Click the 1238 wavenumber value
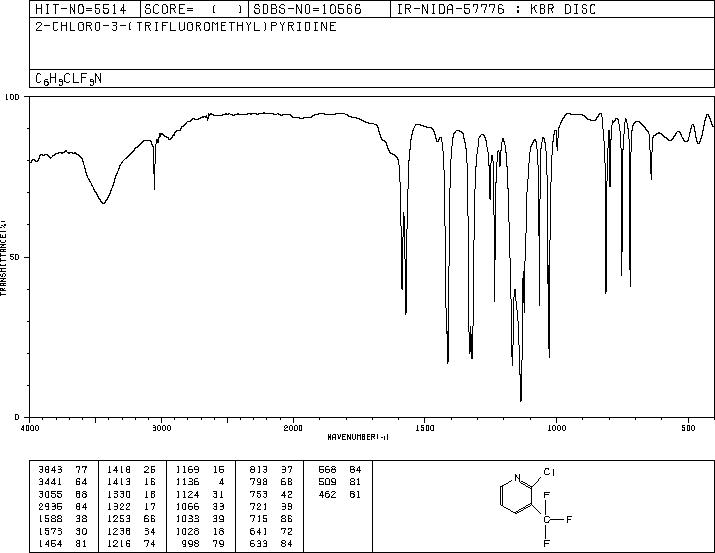This screenshot has height=553, width=715. point(119,532)
